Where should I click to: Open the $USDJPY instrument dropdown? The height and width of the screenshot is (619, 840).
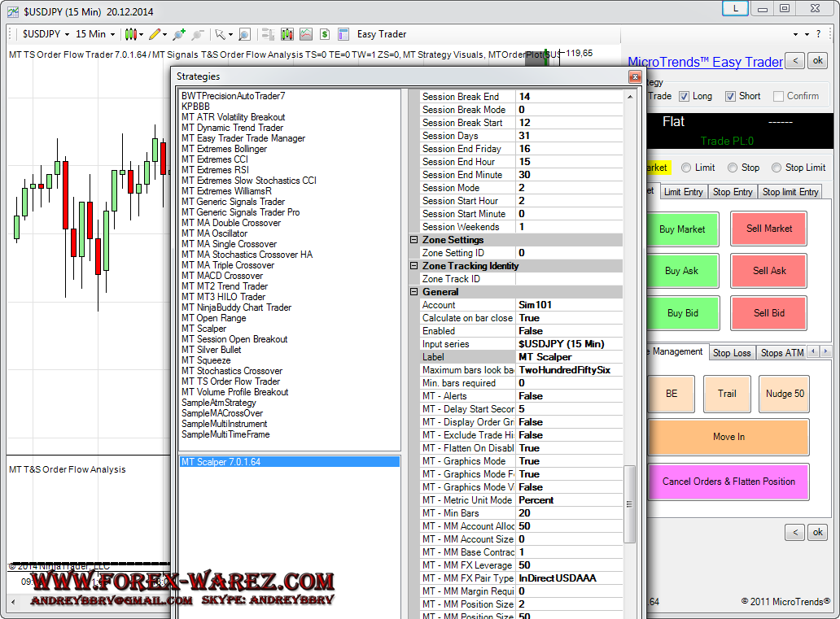[45, 34]
